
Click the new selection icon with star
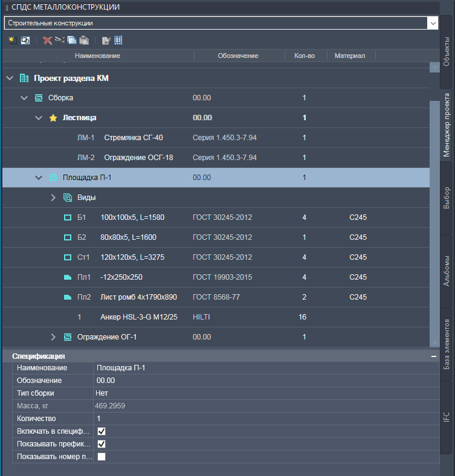(13, 40)
